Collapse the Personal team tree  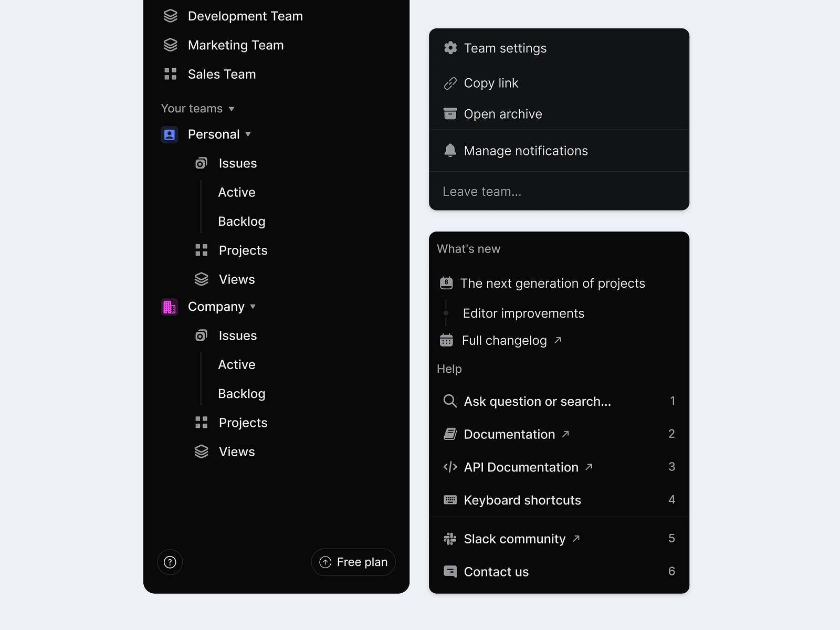248,134
